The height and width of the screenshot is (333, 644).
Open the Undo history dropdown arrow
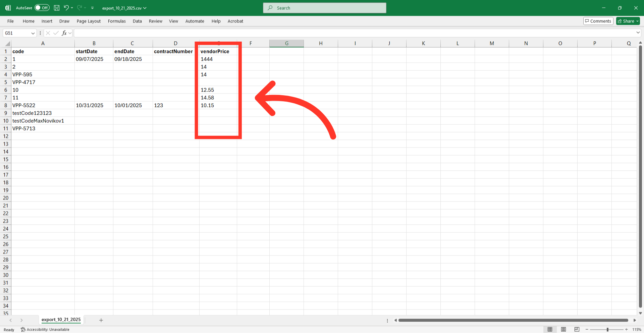[72, 8]
